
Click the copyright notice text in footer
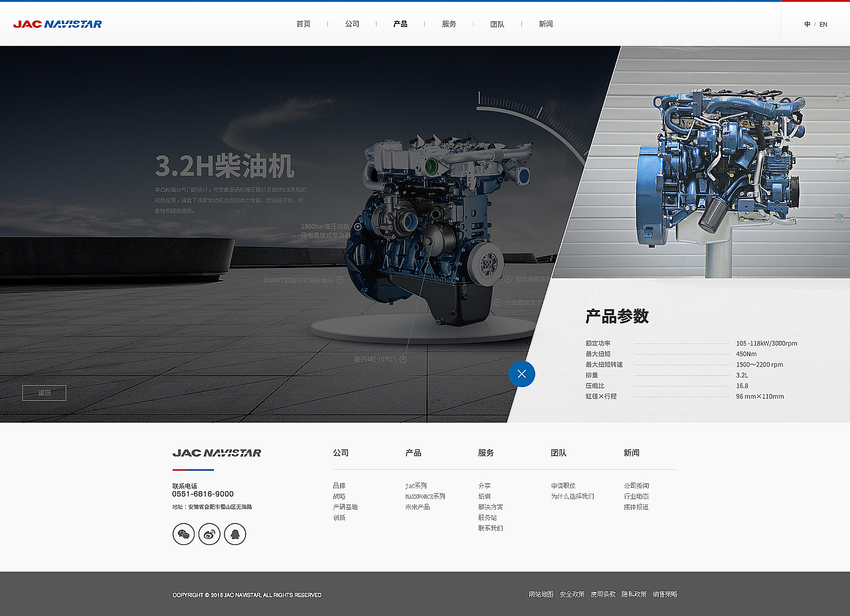click(247, 595)
